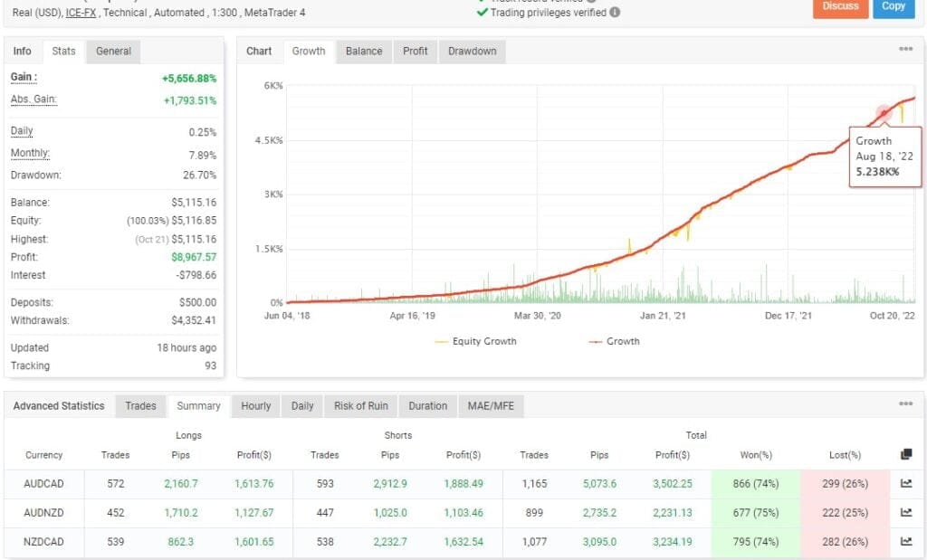Switch to the Drawdown chart tab
This screenshot has height=560, width=927.
472,52
